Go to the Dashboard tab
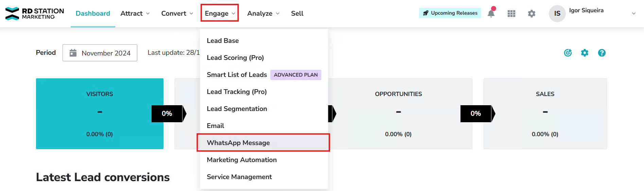This screenshot has width=644, height=191. (x=93, y=13)
